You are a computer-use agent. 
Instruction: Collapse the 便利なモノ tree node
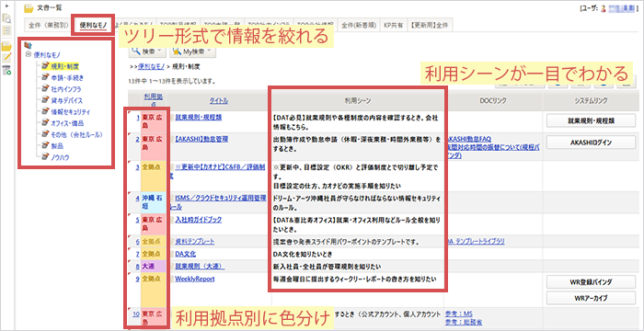pyautogui.click(x=28, y=54)
